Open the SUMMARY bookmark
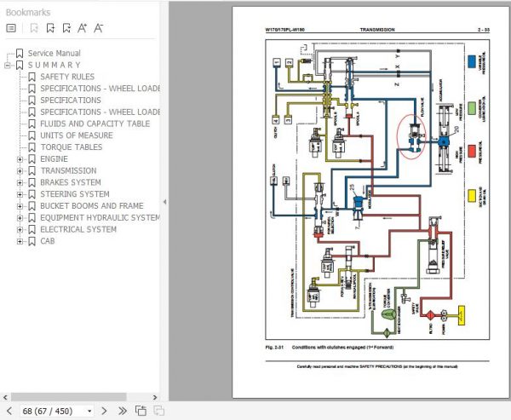The height and width of the screenshot is (420, 511). [x=55, y=65]
